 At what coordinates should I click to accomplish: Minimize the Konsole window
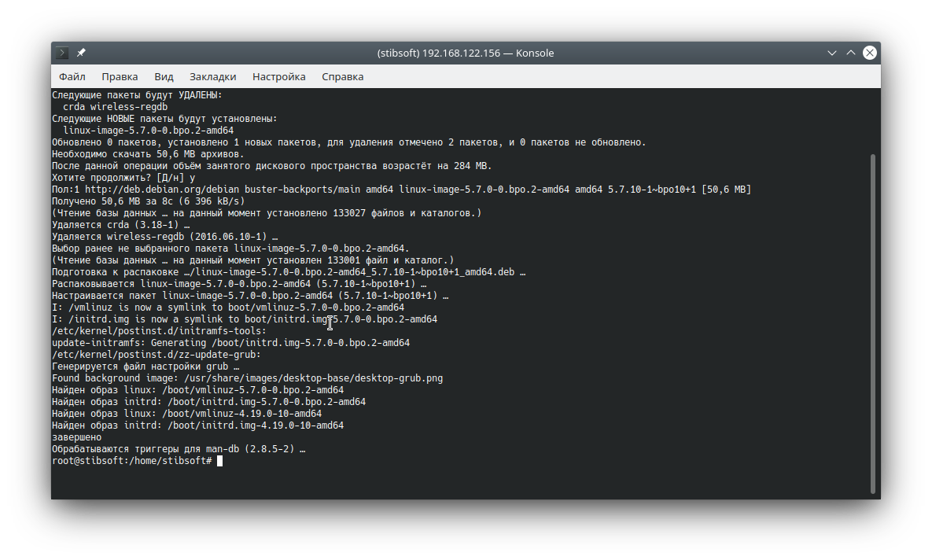(831, 53)
